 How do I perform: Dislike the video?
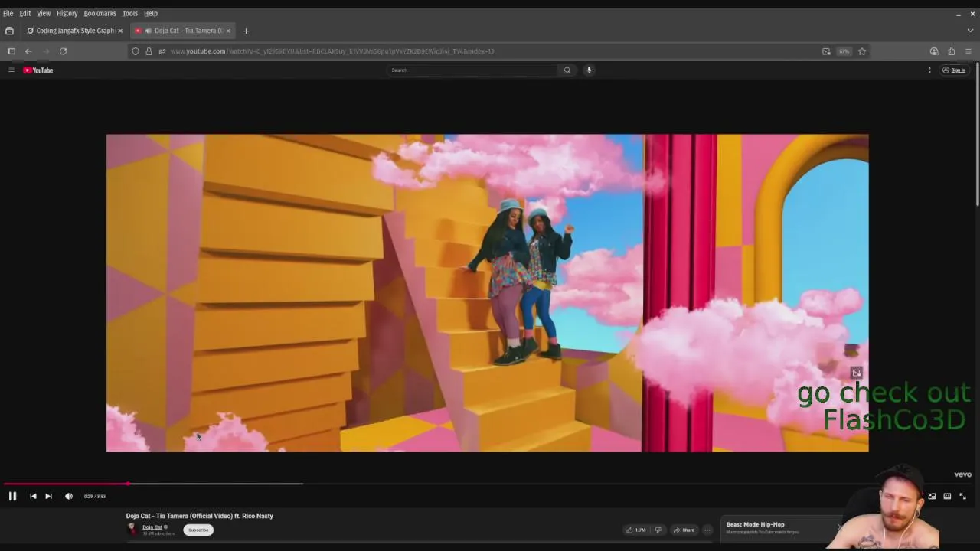click(x=658, y=530)
